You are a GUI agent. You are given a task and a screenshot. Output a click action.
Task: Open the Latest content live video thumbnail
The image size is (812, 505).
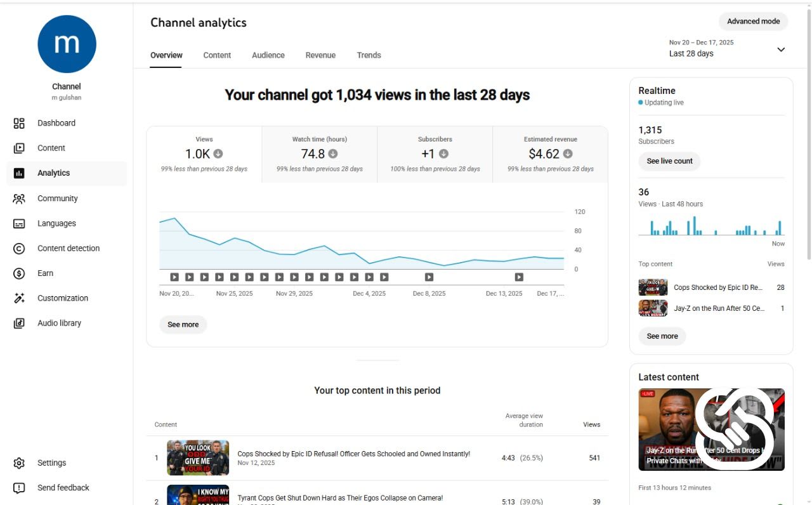tap(711, 430)
